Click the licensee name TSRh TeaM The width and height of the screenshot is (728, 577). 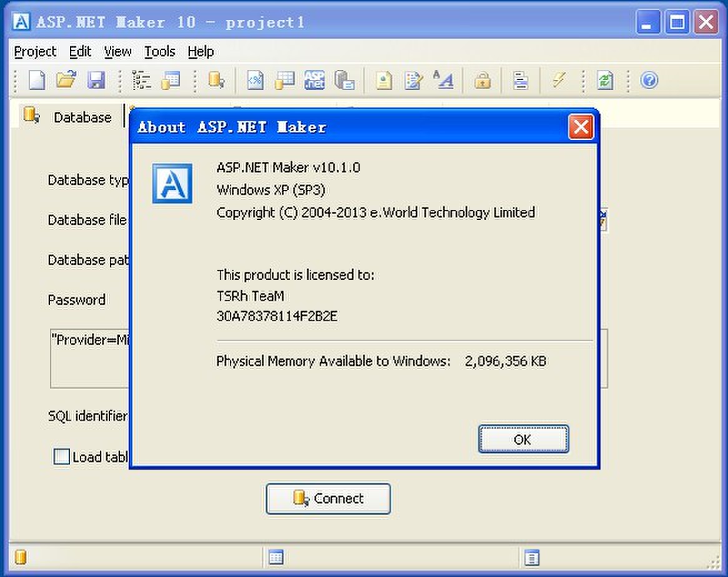coord(251,296)
